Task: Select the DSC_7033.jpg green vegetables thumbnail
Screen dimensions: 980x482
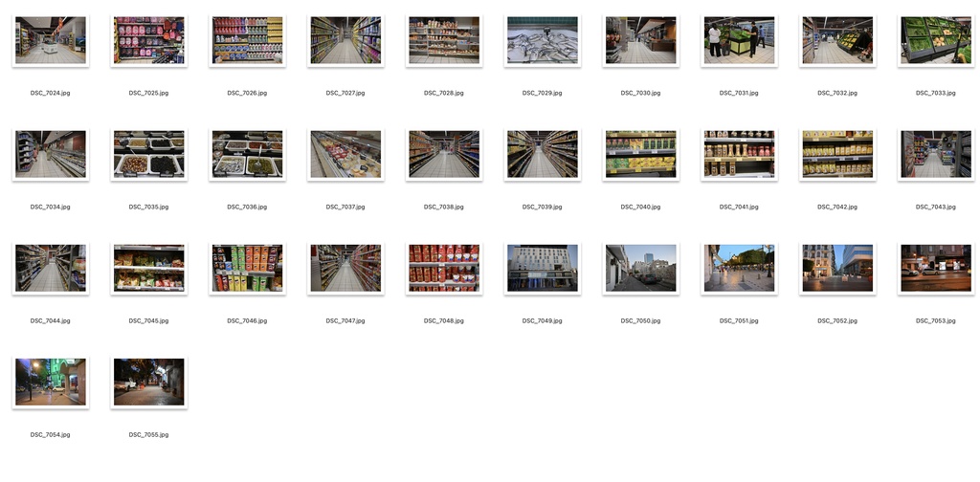Action: tap(936, 40)
